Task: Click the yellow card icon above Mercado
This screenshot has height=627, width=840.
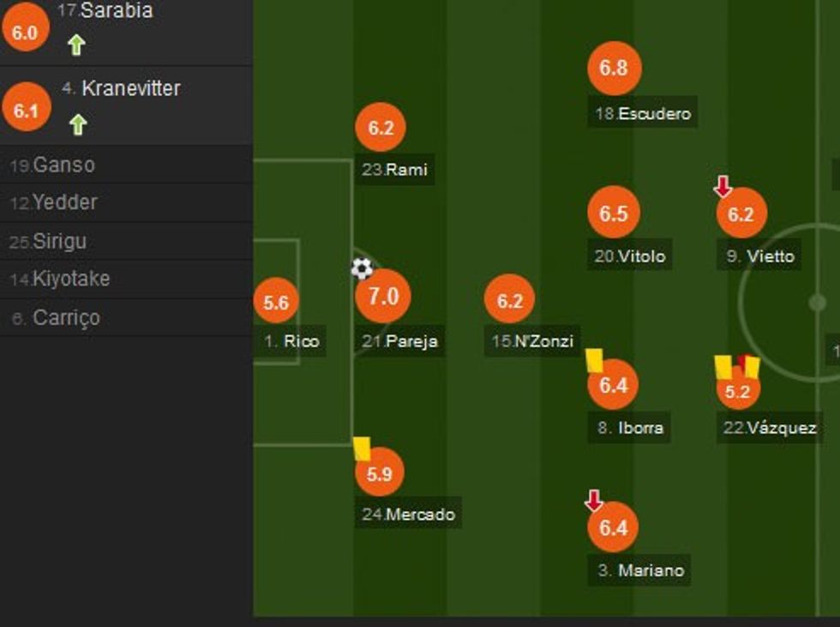Action: pyautogui.click(x=362, y=449)
